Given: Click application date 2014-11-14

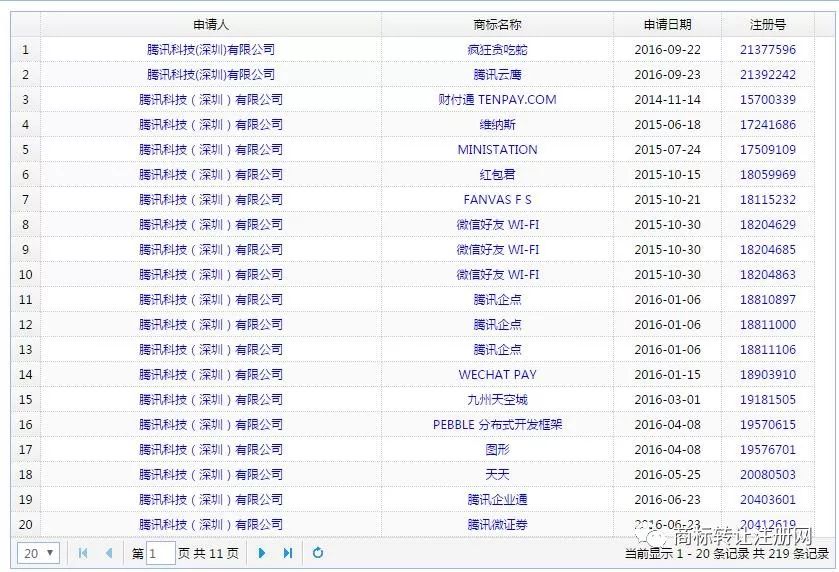Looking at the screenshot, I should (667, 100).
